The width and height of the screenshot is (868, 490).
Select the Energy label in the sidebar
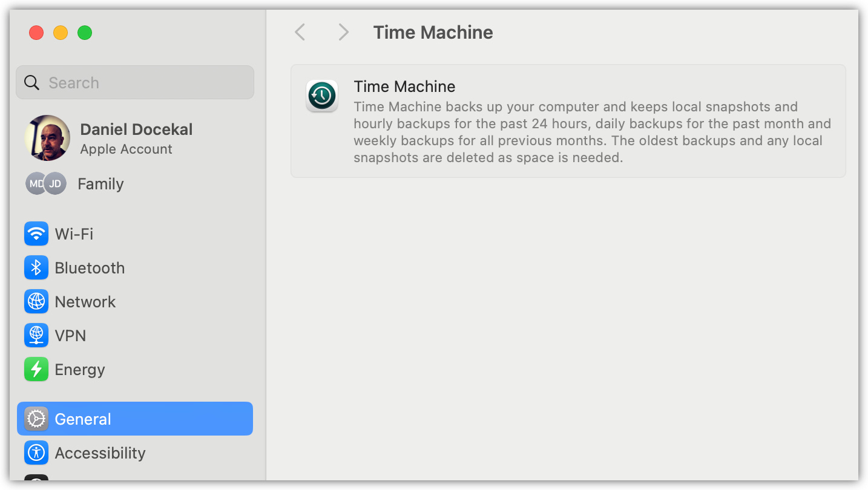tap(80, 370)
